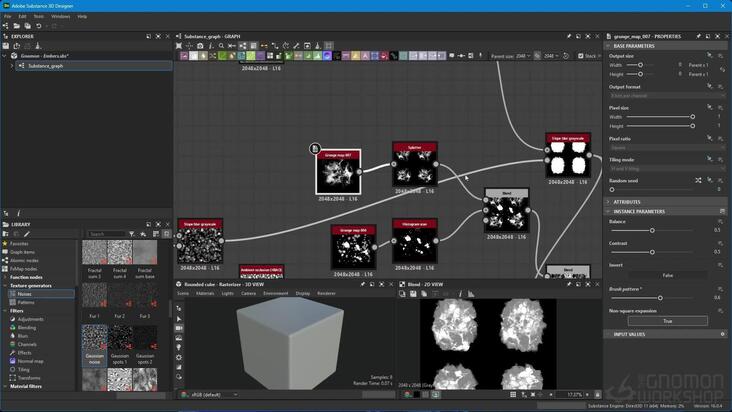The image size is (732, 412).
Task: Toggle Non-square expansion True button
Action: (668, 321)
